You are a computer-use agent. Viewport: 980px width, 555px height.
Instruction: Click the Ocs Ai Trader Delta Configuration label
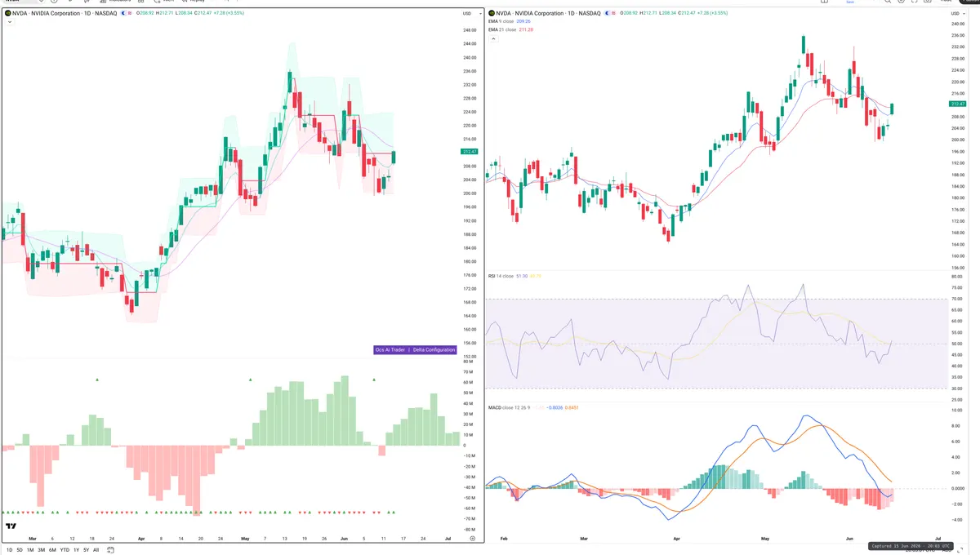point(415,349)
